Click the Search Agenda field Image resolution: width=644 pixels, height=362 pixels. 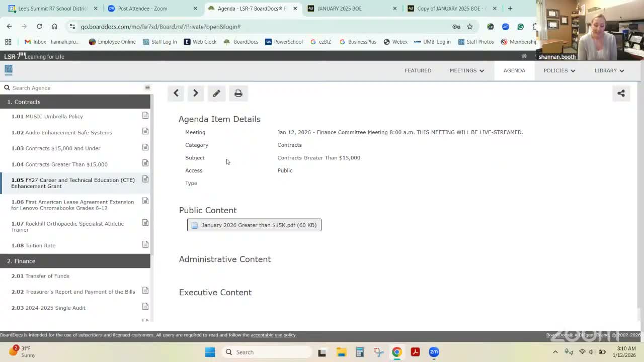point(75,88)
